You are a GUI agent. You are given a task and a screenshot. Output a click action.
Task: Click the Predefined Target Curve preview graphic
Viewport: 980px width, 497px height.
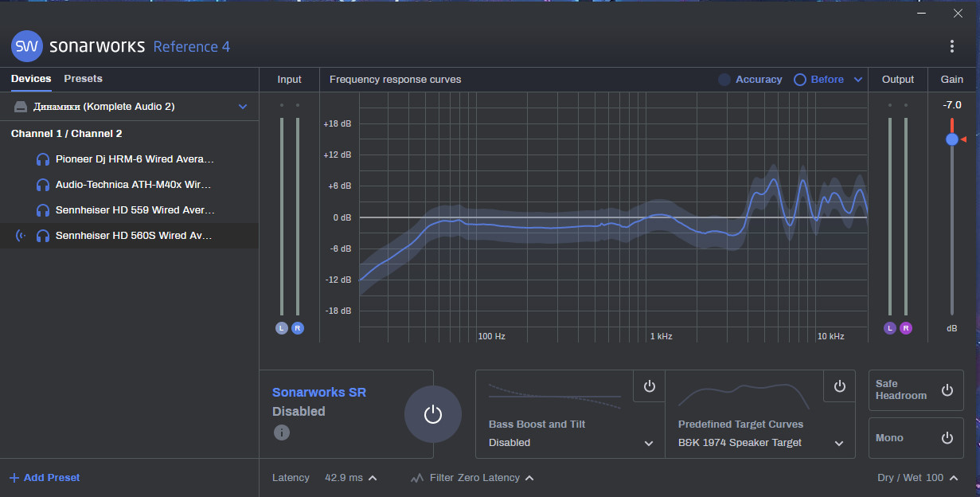(x=744, y=396)
